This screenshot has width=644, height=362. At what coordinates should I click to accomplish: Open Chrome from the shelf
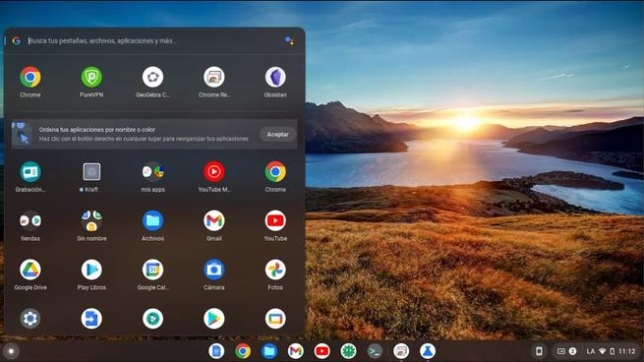point(243,351)
